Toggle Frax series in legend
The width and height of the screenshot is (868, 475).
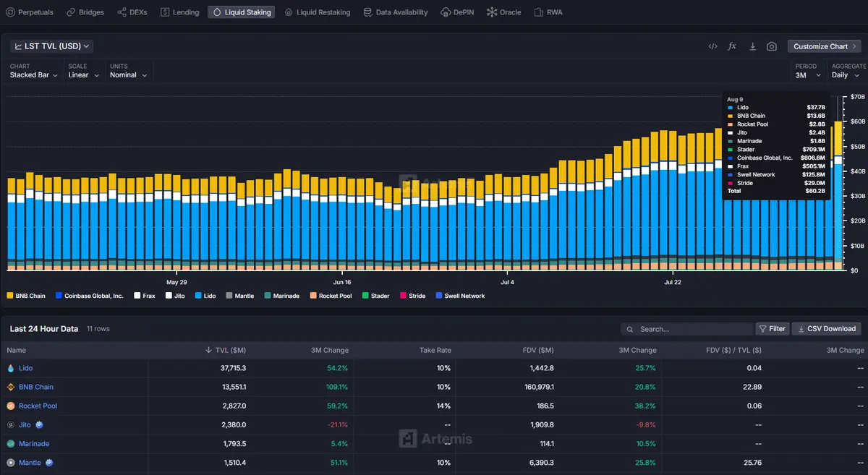pos(144,296)
